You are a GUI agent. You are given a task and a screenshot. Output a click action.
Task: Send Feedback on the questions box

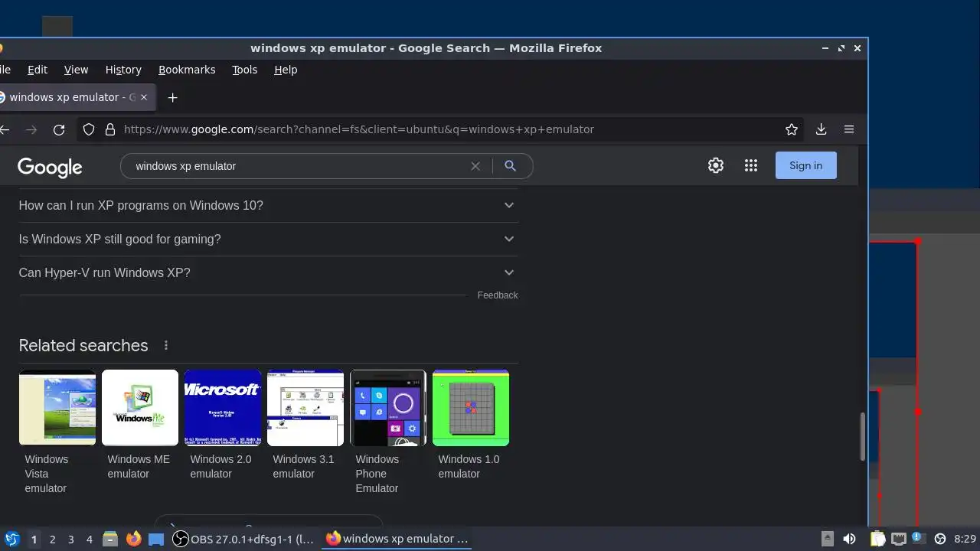498,295
